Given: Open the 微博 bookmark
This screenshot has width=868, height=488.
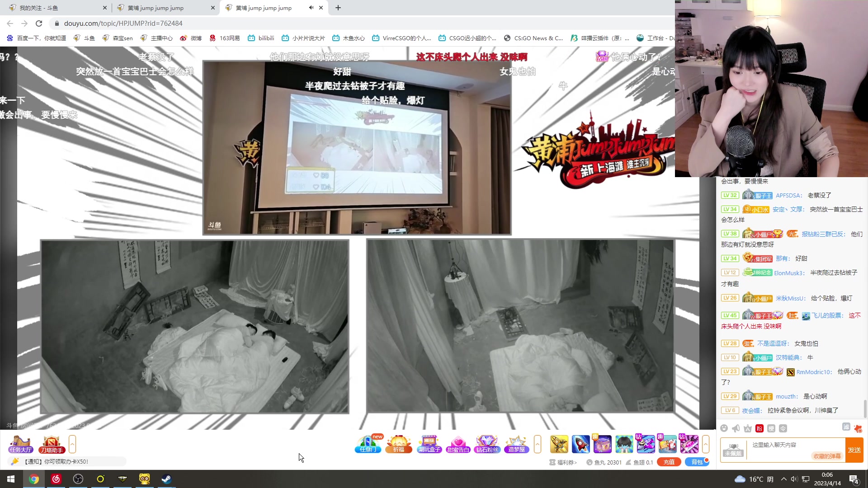Looking at the screenshot, I should tap(191, 38).
